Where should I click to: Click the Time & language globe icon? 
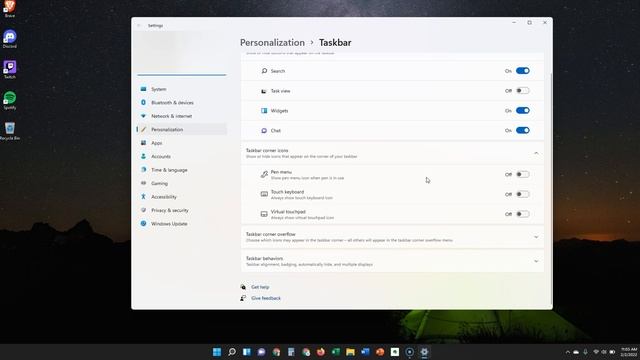(x=143, y=169)
